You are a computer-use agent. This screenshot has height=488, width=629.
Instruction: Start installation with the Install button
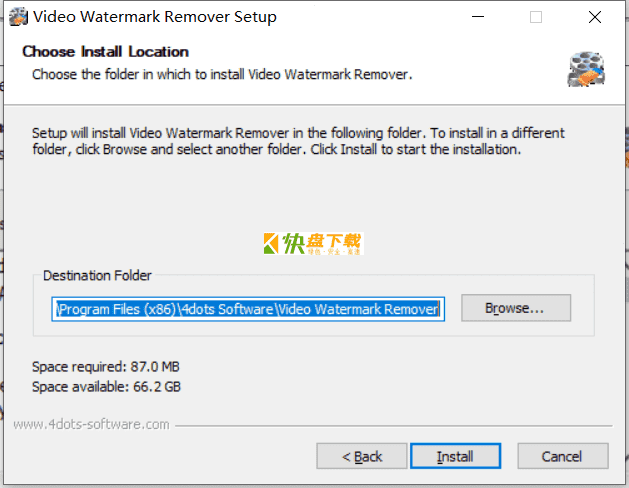[456, 456]
